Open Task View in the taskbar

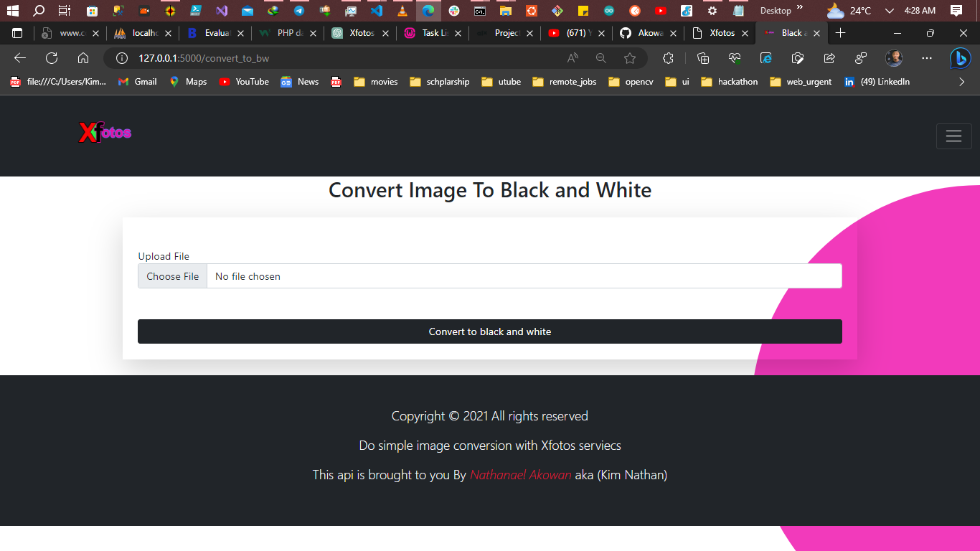click(65, 11)
